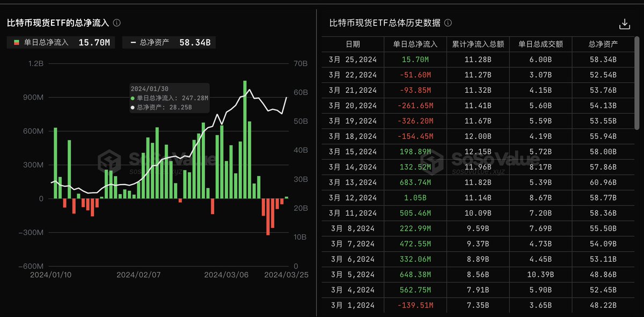Click the 总净资产 column header
The image size is (644, 317).
click(x=604, y=45)
